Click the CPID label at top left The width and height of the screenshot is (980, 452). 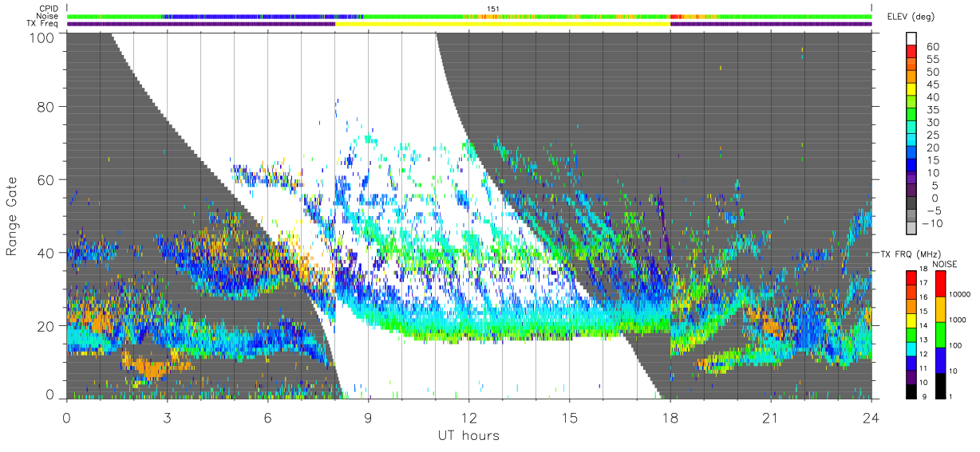coord(47,8)
